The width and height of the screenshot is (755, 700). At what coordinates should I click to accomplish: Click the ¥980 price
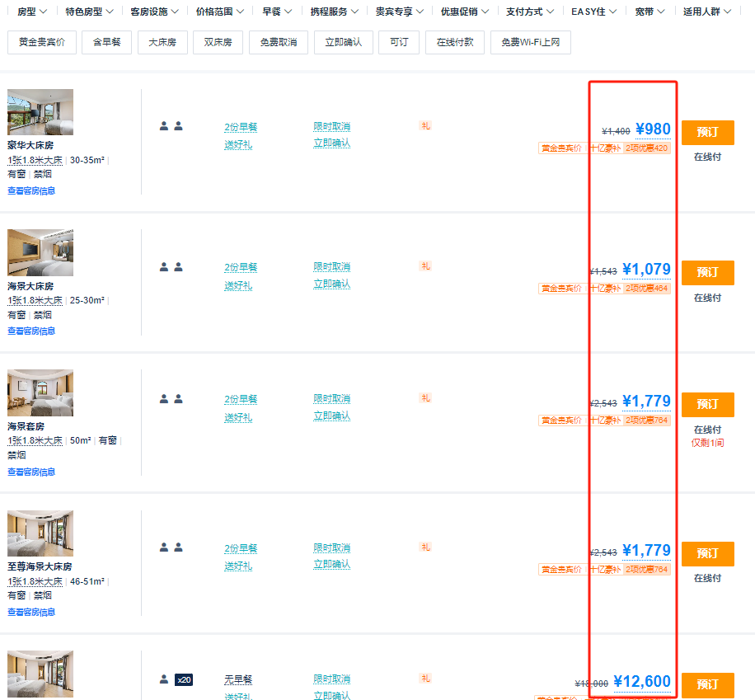[x=653, y=129]
